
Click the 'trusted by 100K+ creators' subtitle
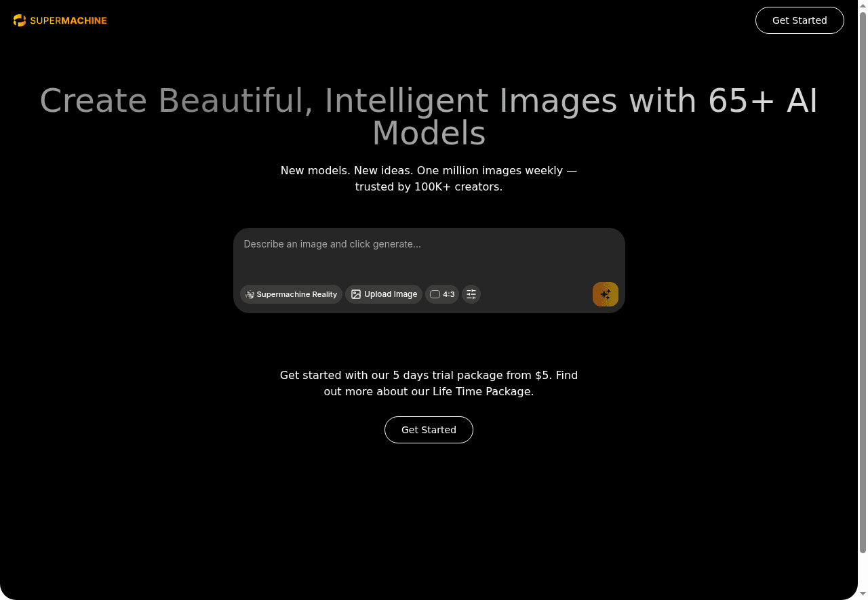(x=429, y=186)
